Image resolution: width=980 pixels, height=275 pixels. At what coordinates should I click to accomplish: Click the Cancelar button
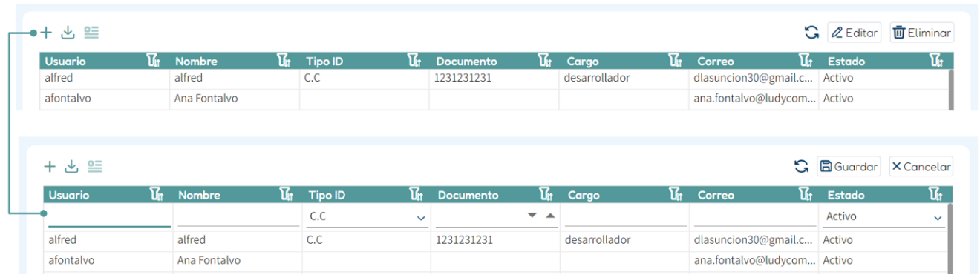pos(921,167)
